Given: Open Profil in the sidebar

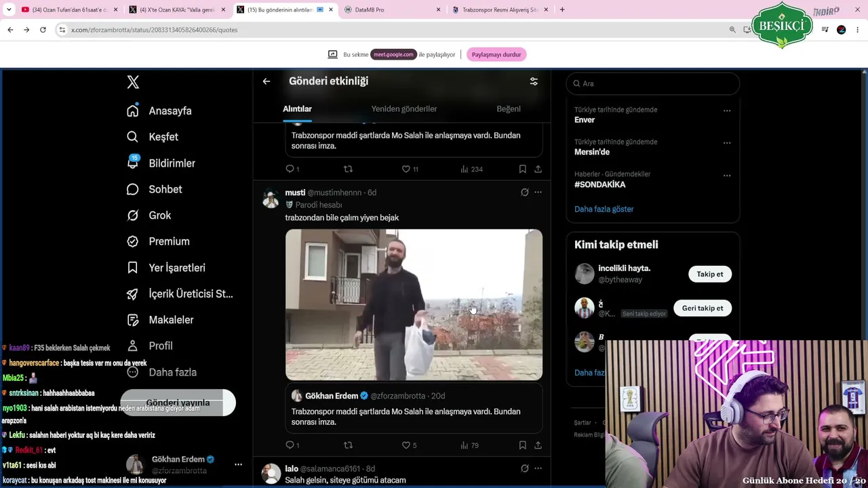Looking at the screenshot, I should (x=150, y=346).
